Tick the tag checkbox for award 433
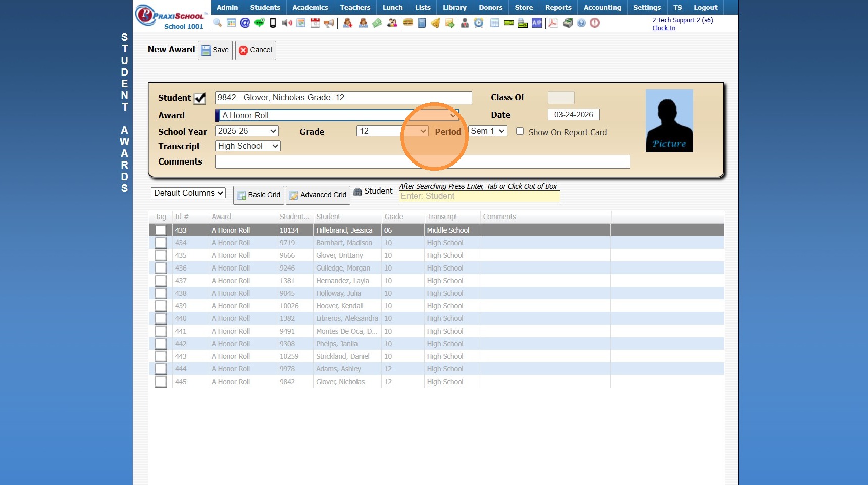Viewport: 868px width, 485px height. 161,230
